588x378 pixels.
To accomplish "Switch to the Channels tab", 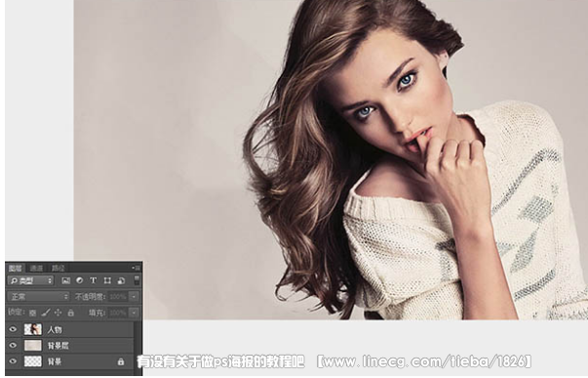I will click(x=37, y=268).
